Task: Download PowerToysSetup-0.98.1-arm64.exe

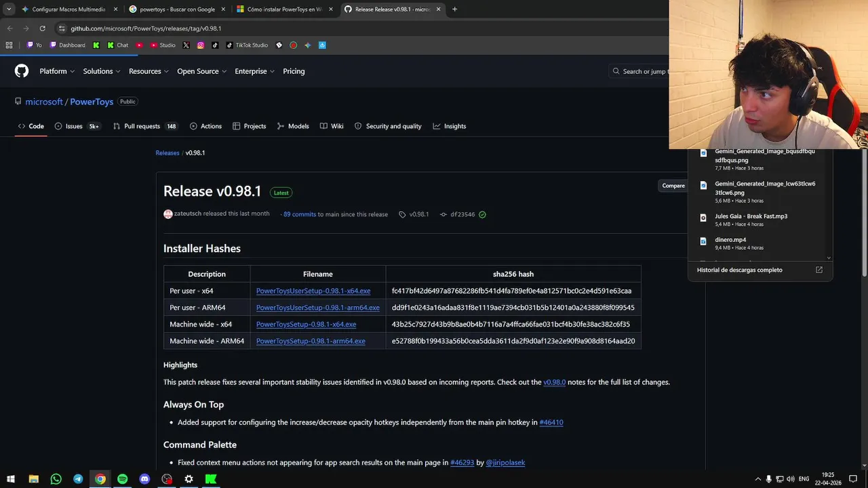Action: click(311, 341)
